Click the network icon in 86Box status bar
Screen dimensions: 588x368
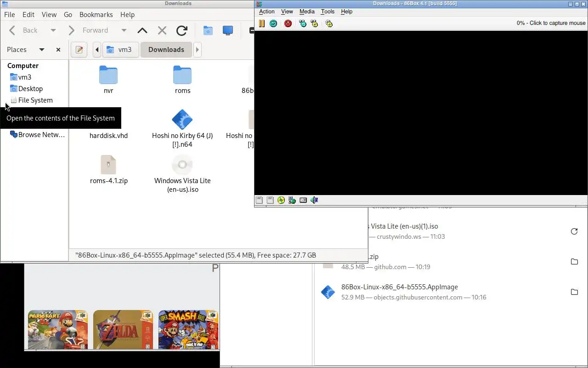292,200
